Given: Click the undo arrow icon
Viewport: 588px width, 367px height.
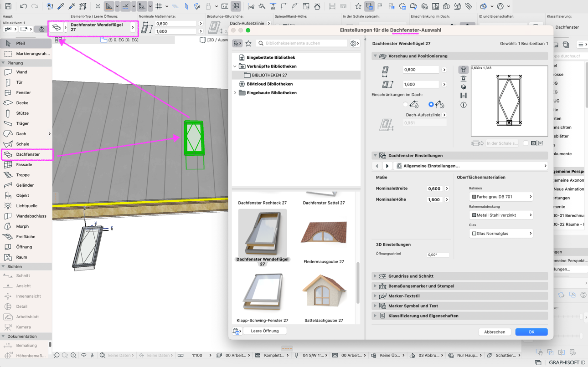Looking at the screenshot, I should click(23, 6).
